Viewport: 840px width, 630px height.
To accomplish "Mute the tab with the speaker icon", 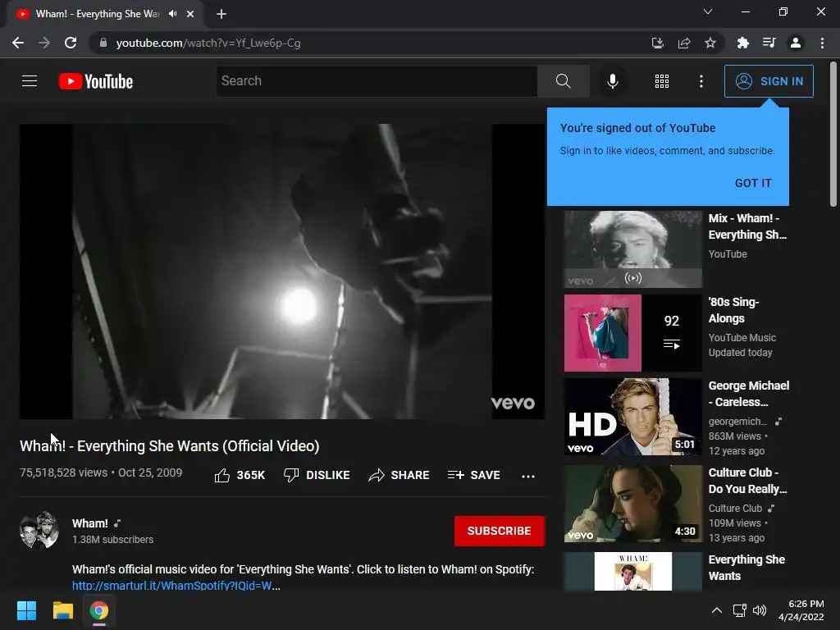I will [172, 14].
